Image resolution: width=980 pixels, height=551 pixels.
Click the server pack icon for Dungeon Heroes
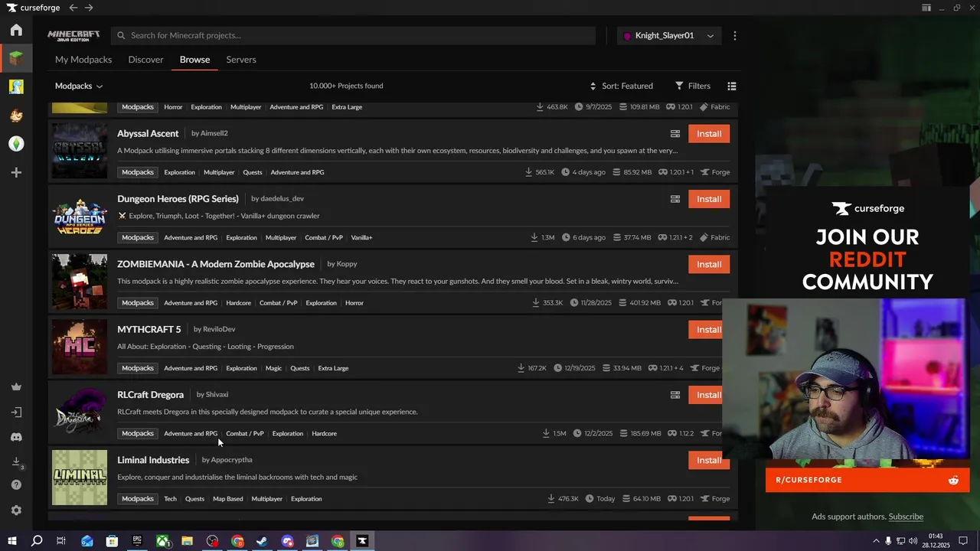click(x=675, y=199)
